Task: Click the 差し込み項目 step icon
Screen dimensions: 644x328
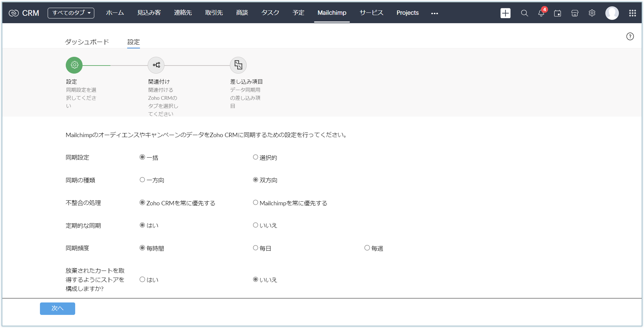Action: [238, 65]
